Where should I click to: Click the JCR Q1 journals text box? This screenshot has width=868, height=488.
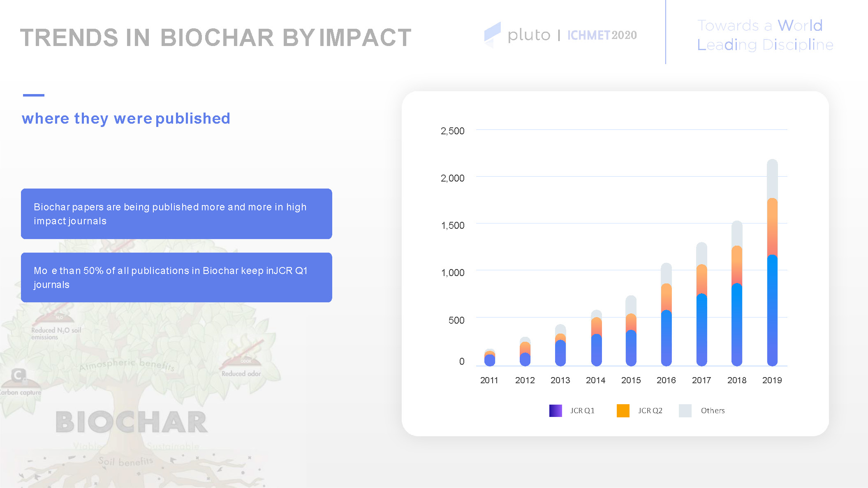176,277
